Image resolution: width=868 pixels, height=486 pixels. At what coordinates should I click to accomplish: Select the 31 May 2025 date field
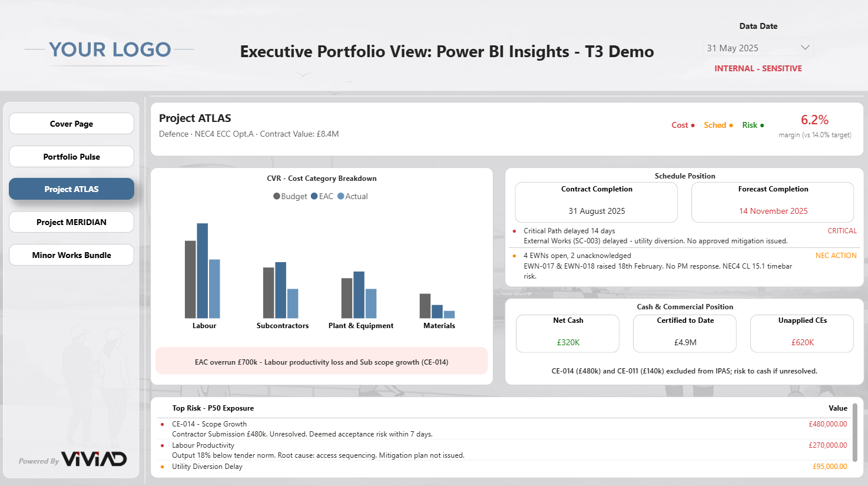point(758,48)
